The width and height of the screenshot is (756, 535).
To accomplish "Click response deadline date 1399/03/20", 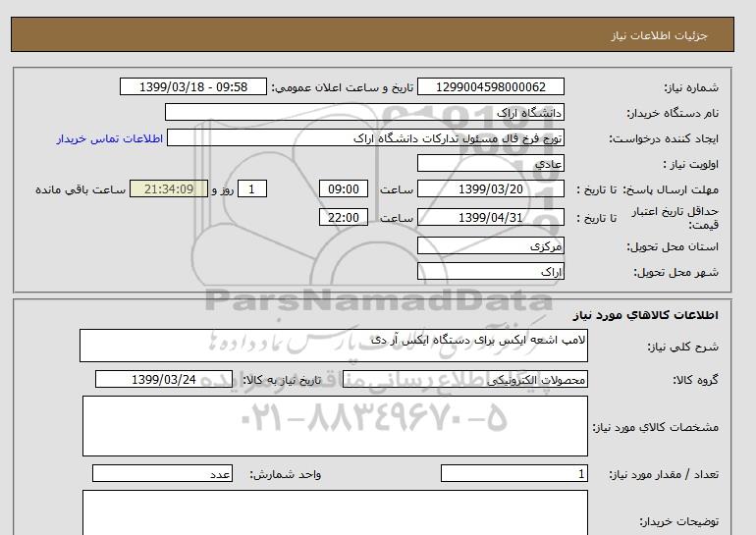I will tap(490, 188).
